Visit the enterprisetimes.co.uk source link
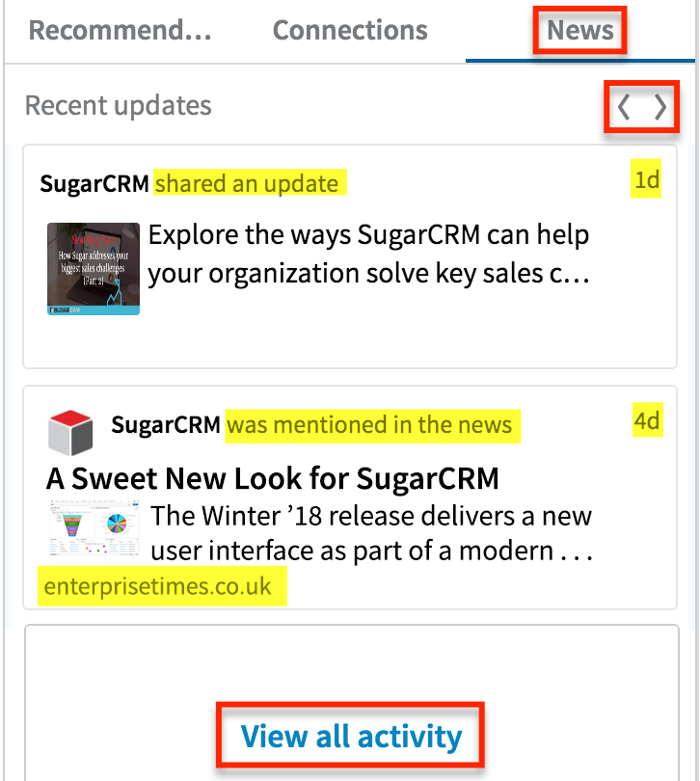This screenshot has width=700, height=781. (158, 585)
